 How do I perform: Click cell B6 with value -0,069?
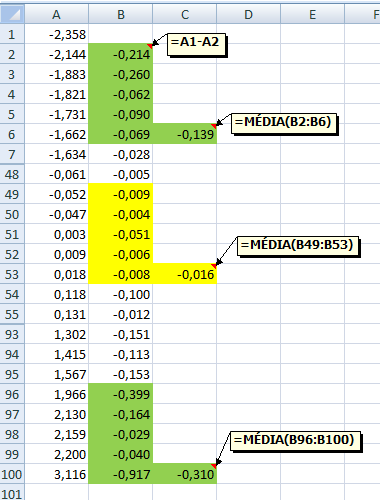(121, 134)
